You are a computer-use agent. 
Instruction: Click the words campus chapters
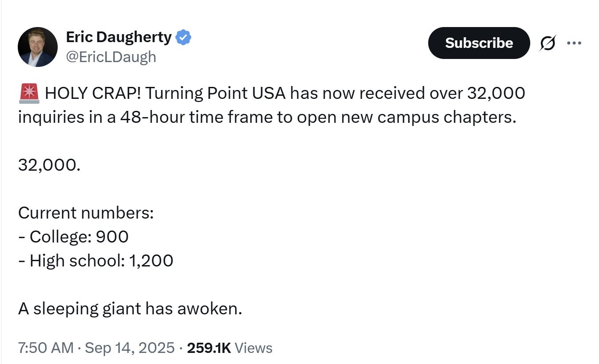(x=455, y=118)
